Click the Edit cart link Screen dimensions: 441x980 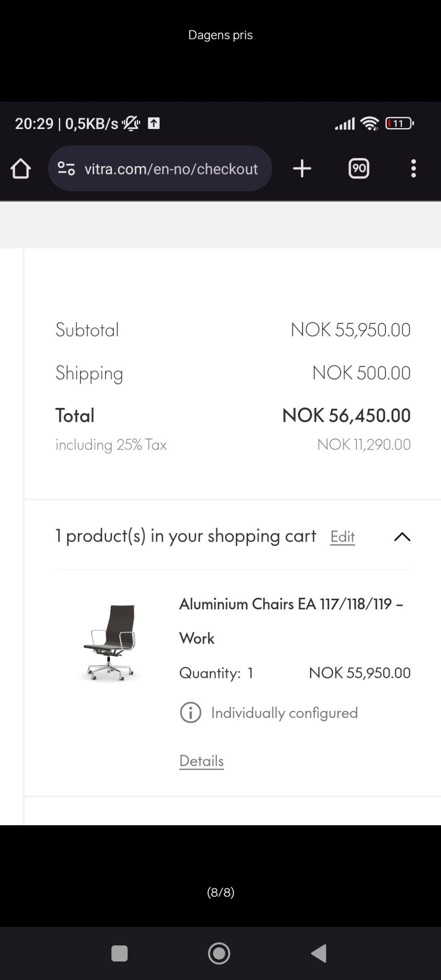(x=342, y=537)
